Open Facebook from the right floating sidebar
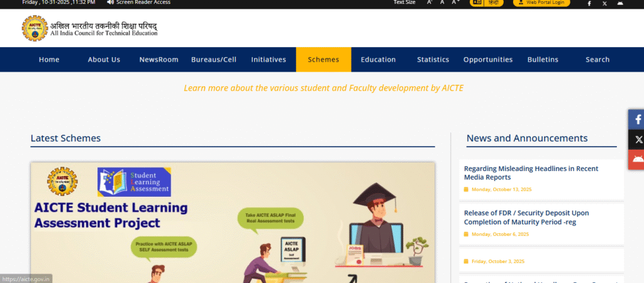The image size is (644, 283). click(637, 119)
